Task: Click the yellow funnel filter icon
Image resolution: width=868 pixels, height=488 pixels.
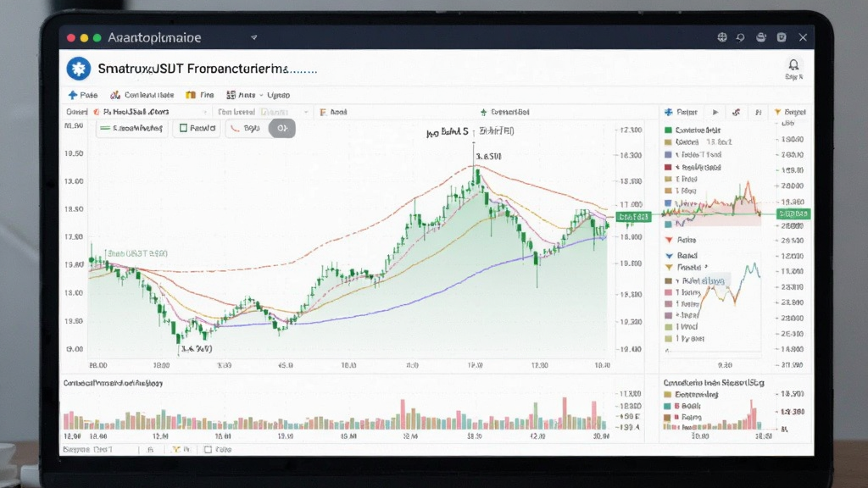Action: [x=778, y=112]
